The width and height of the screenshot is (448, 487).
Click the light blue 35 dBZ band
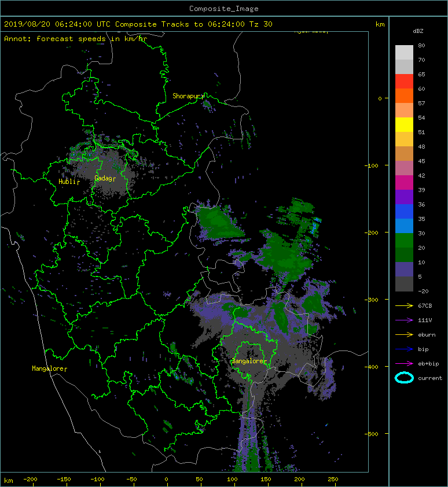(404, 226)
